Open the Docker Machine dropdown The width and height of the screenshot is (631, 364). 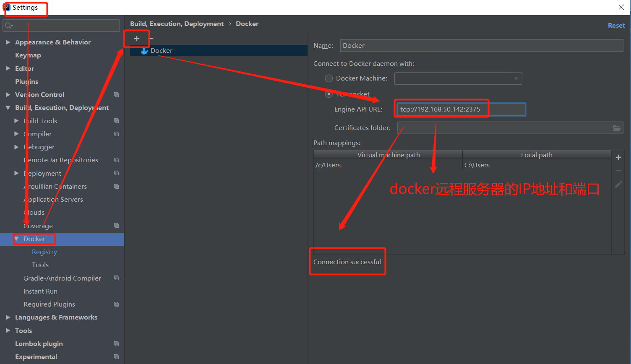pos(516,78)
